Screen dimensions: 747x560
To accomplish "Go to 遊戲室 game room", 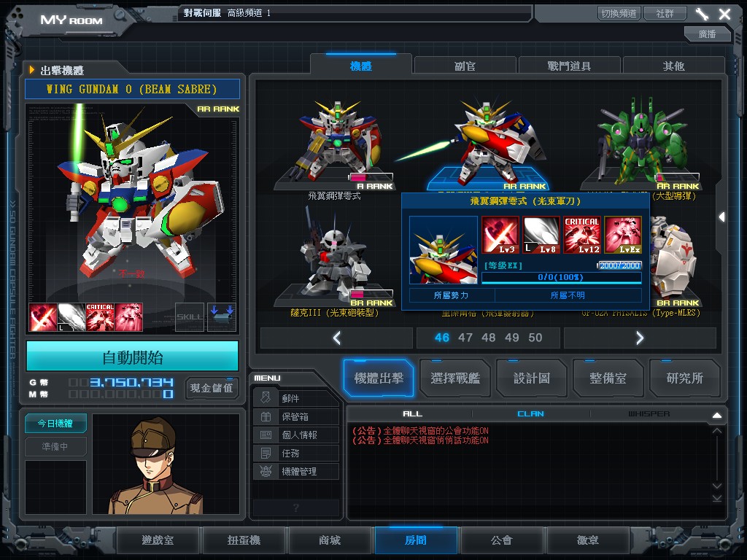I will (158, 540).
